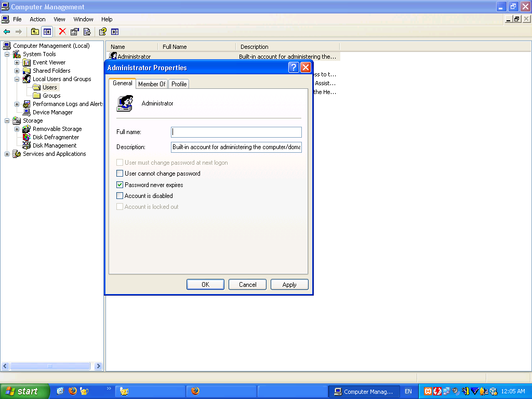Click the Full Name column header
The image size is (532, 399).
(197, 47)
